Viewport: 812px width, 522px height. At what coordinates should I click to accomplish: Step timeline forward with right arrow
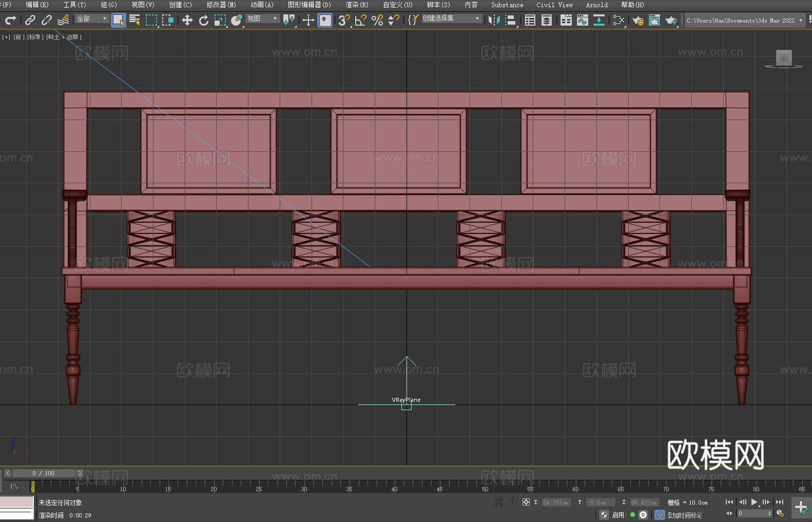(x=80, y=473)
